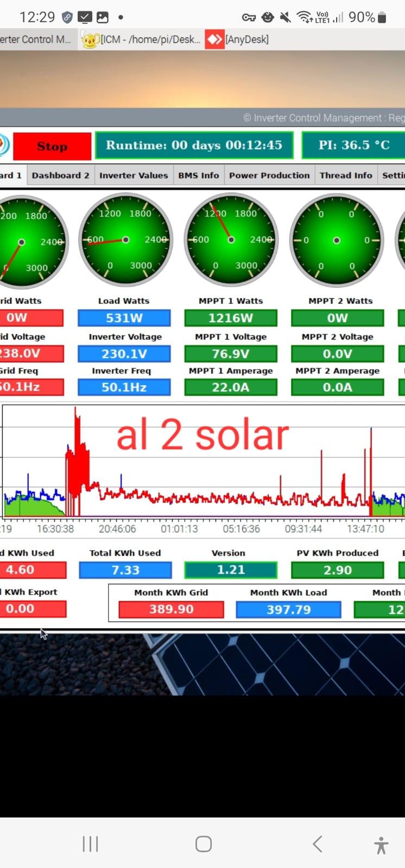The width and height of the screenshot is (405, 868).
Task: Click the 09:31:44 time label on chart
Action: pyautogui.click(x=303, y=528)
